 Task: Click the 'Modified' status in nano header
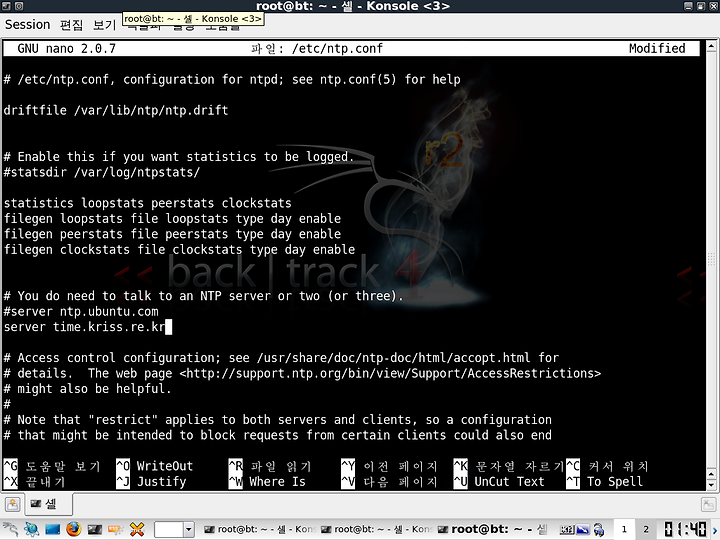click(x=657, y=48)
